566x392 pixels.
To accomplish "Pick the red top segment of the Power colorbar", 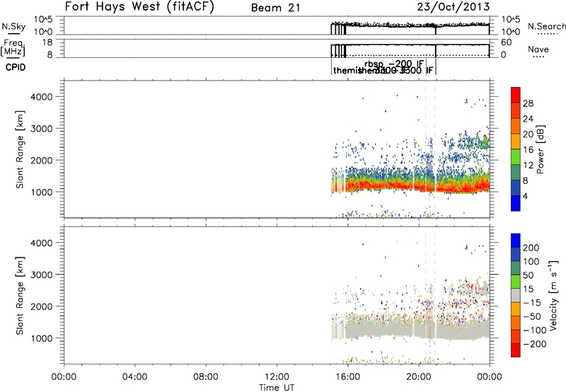I will point(516,96).
